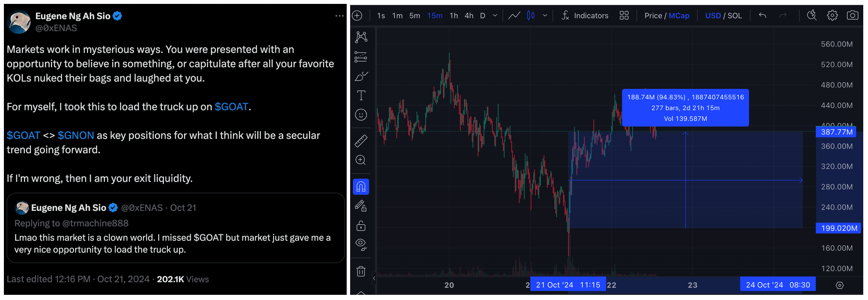Viewport: 868px width, 300px height.
Task: Click the 21 Oct '24 11:15 time marker
Action: click(x=568, y=285)
